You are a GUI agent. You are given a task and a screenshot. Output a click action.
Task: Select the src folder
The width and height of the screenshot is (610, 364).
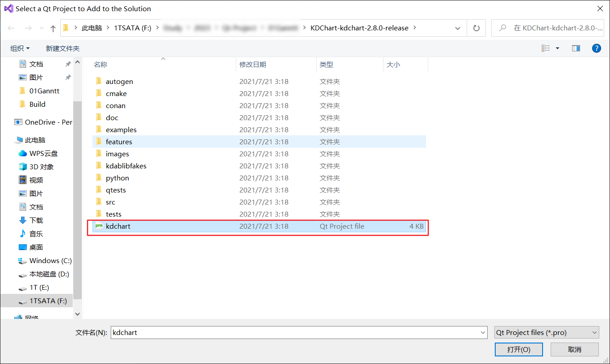[x=259, y=202]
